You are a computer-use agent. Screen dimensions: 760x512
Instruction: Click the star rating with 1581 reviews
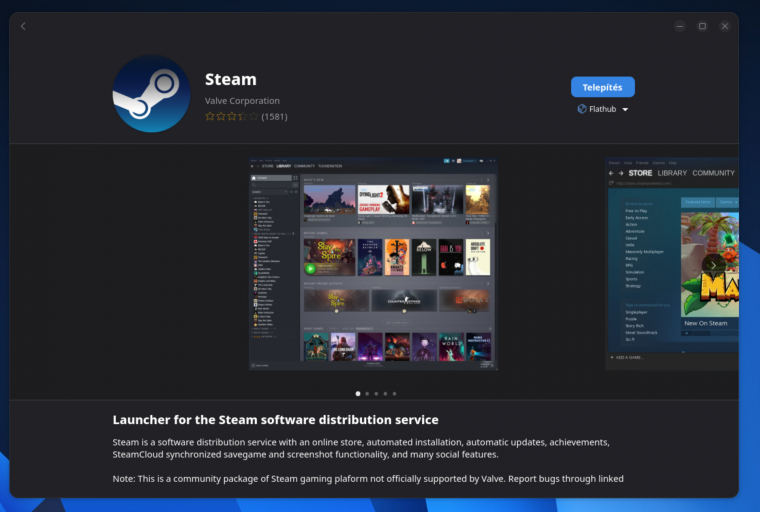[246, 116]
